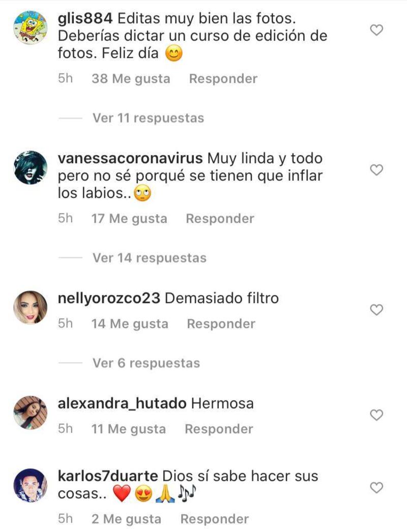Like nellyorozco23's comment with the heart

point(376,310)
